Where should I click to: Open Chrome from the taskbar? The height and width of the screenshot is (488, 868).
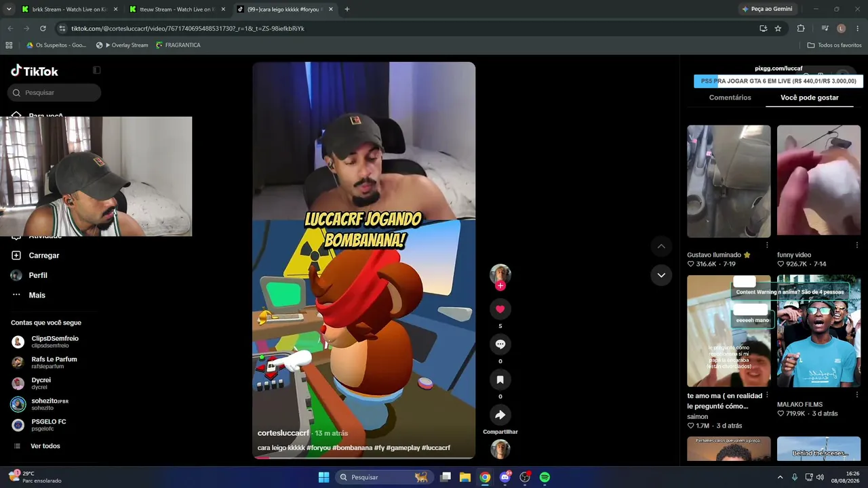click(485, 477)
